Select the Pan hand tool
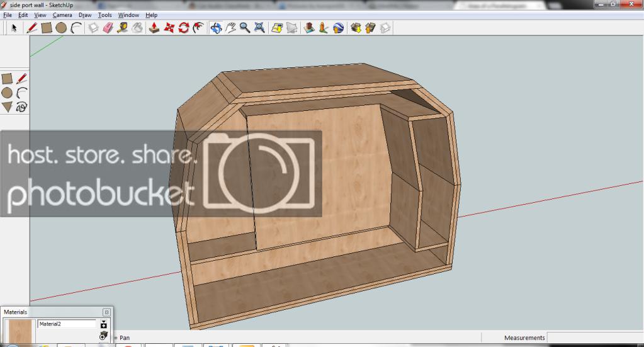This screenshot has width=644, height=347. (231, 28)
